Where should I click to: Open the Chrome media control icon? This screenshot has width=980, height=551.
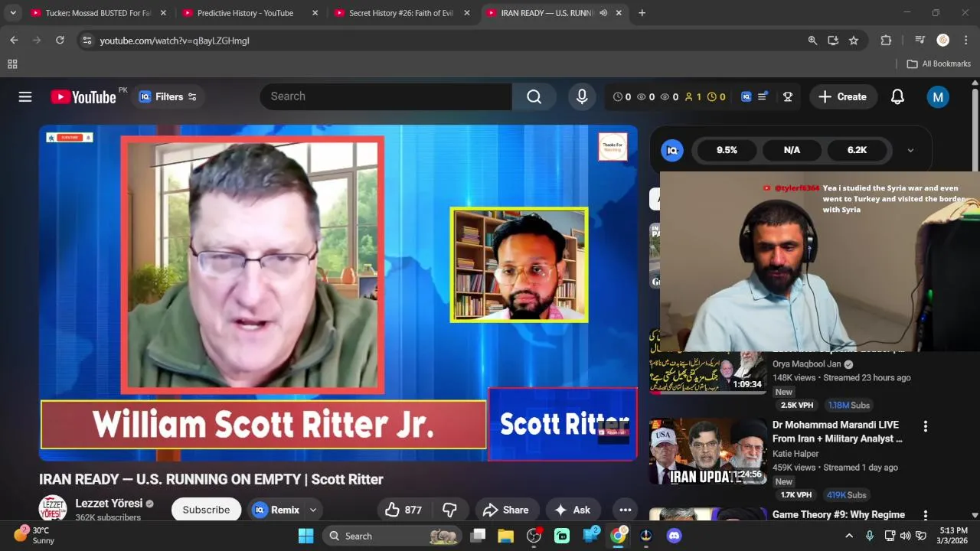920,40
